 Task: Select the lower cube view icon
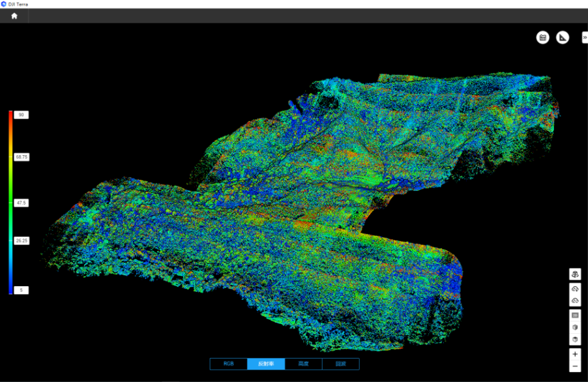coord(575,339)
